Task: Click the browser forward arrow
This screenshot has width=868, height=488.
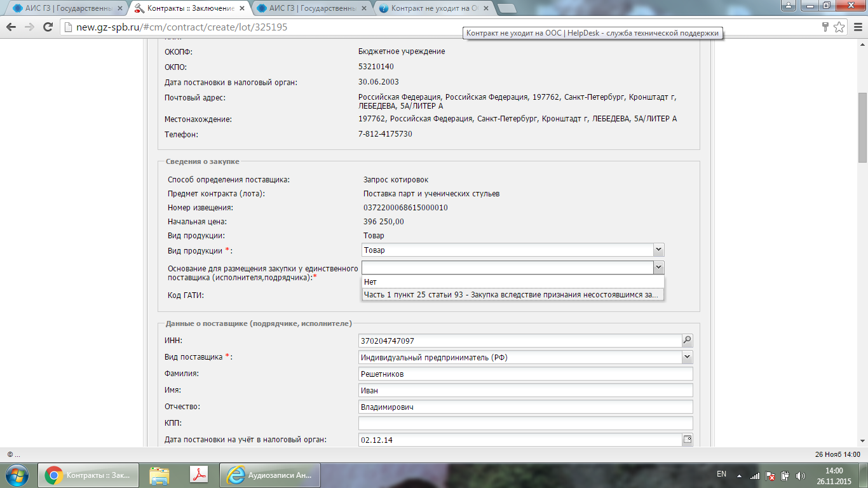Action: (29, 27)
